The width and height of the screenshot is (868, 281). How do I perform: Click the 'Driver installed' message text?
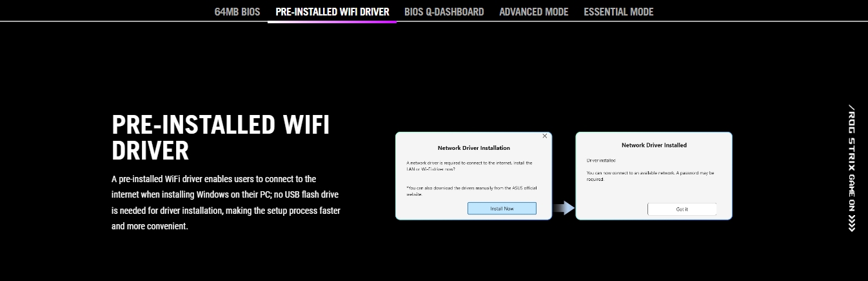601,160
